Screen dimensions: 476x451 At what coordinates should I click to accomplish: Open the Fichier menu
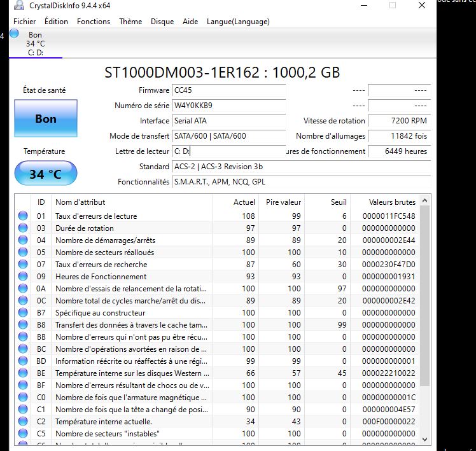pyautogui.click(x=25, y=22)
